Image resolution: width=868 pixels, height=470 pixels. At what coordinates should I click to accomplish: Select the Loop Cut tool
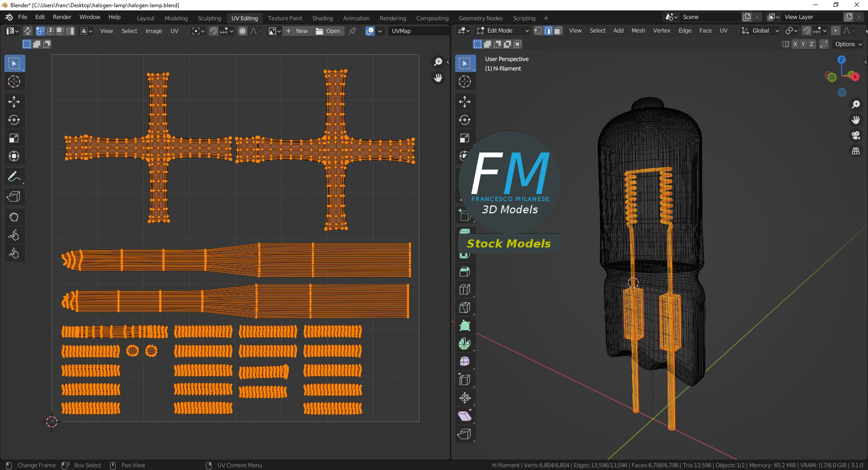click(465, 290)
